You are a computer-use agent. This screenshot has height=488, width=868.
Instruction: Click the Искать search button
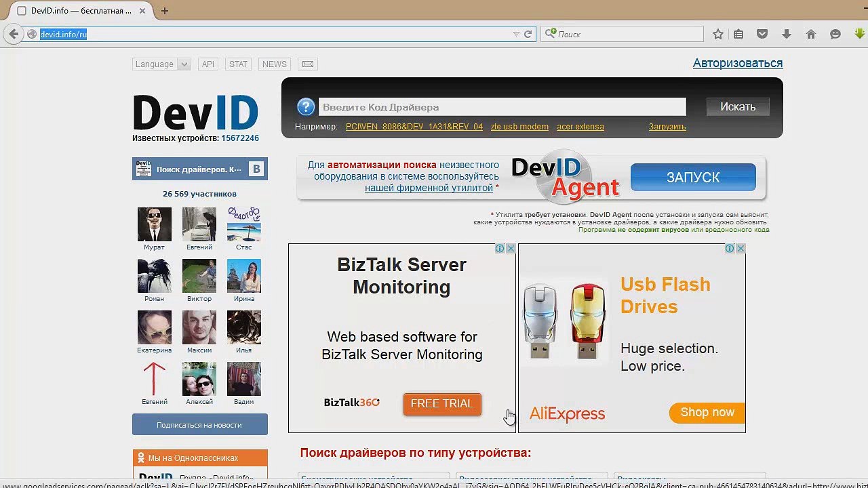[738, 106]
